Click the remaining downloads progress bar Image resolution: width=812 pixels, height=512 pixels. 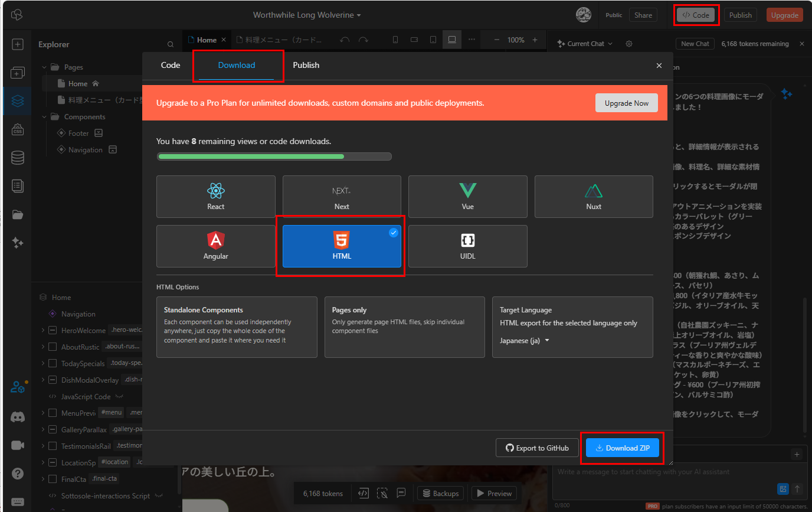click(274, 156)
